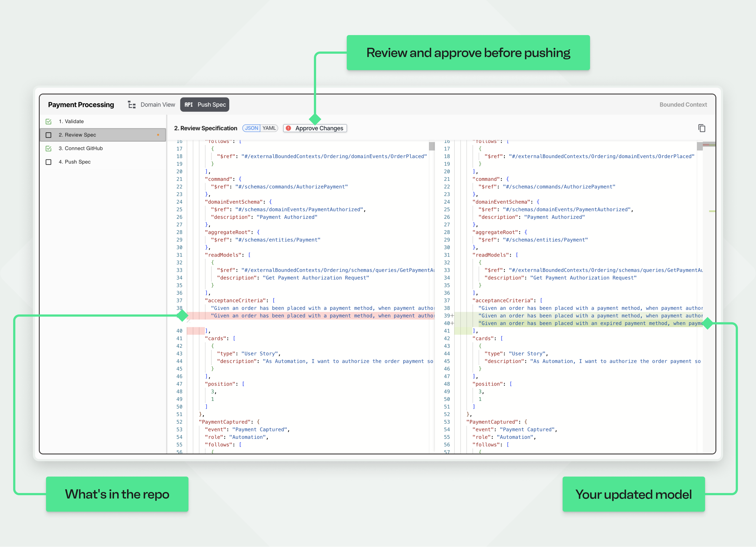This screenshot has width=756, height=547.
Task: Toggle the Validate step checkbox
Action: pyautogui.click(x=49, y=121)
